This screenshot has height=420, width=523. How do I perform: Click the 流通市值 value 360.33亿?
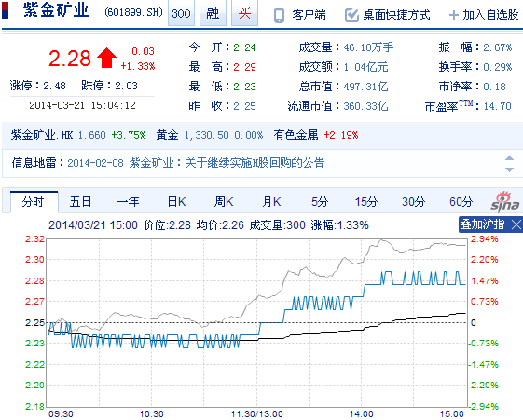[x=365, y=106]
